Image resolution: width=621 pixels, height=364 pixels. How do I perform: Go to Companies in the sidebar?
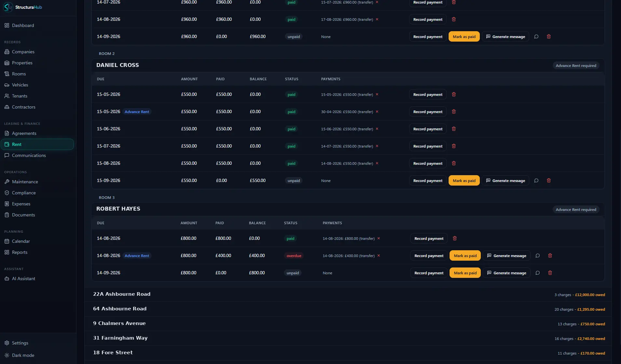[23, 52]
